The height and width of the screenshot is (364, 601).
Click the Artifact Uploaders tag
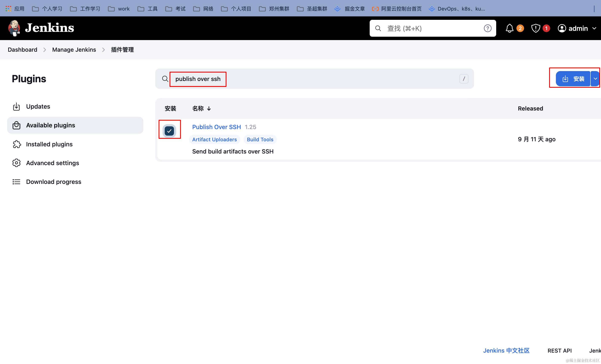pos(214,140)
